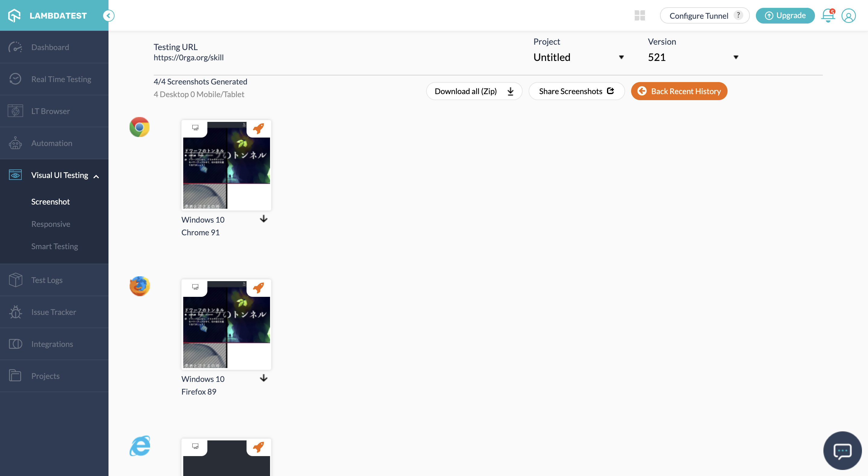Click the Issue Tracker bug icon
The image size is (868, 476).
pyautogui.click(x=15, y=312)
